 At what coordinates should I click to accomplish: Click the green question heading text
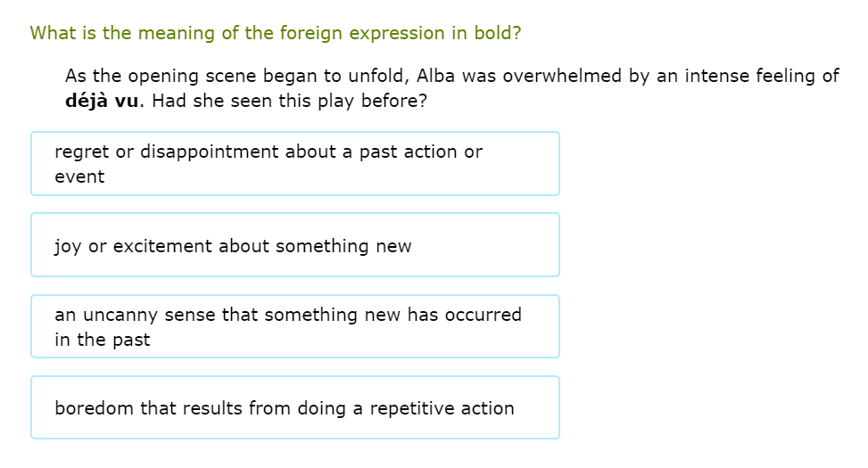(x=276, y=33)
